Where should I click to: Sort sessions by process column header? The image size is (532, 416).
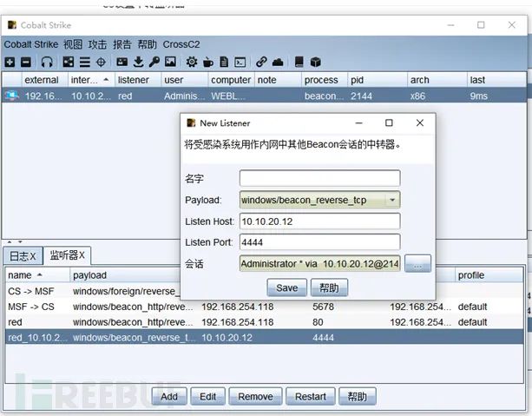click(324, 80)
